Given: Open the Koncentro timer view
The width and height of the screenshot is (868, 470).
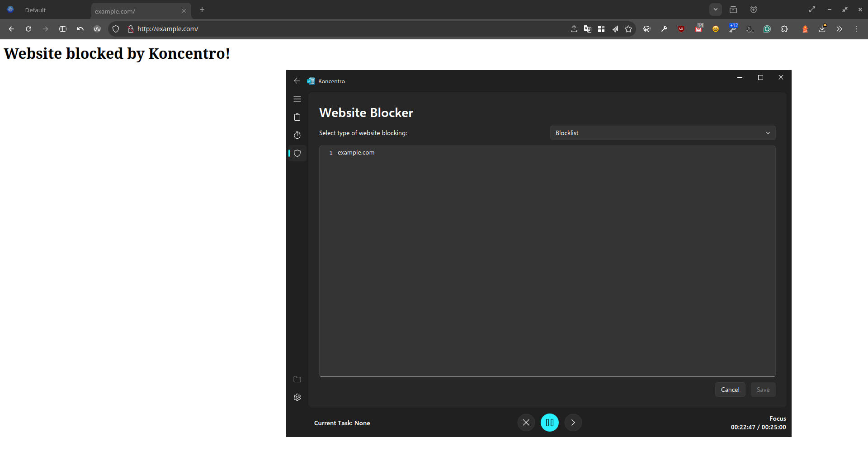Looking at the screenshot, I should coord(297,135).
